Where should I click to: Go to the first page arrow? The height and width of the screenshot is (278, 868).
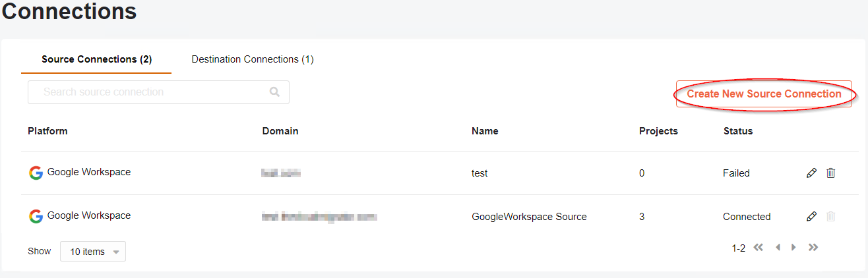pos(758,248)
